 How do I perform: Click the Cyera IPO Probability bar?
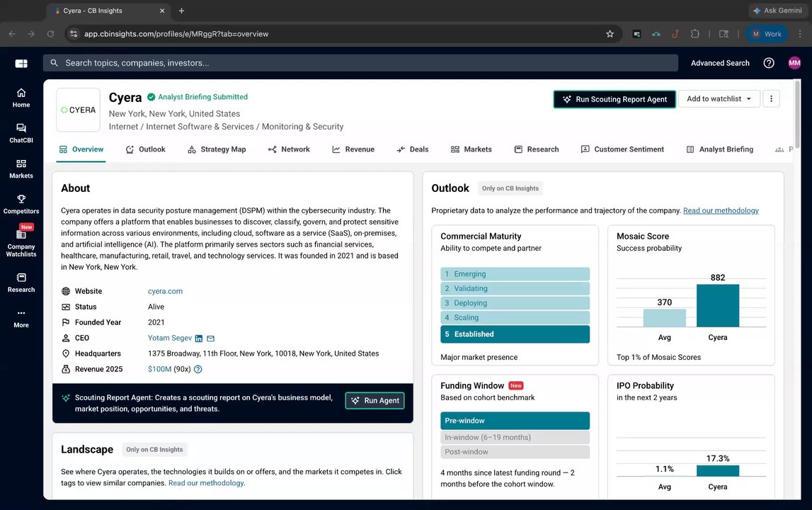click(718, 470)
